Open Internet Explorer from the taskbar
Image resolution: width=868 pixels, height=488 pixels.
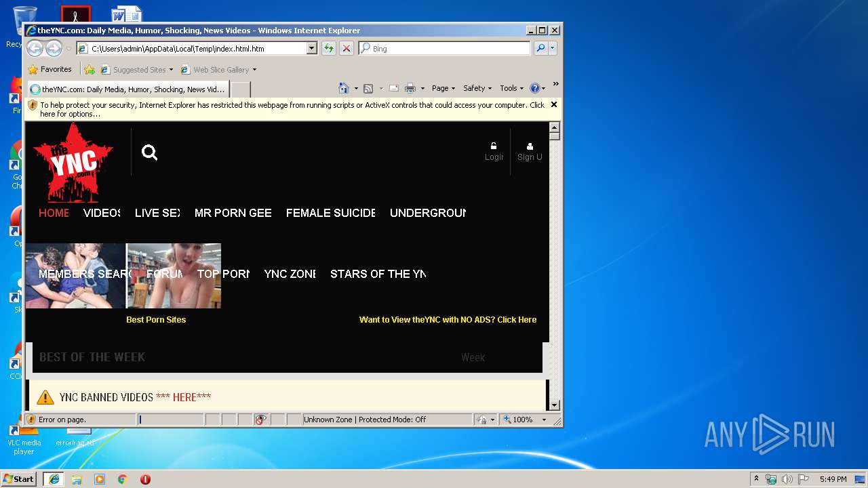coord(54,479)
